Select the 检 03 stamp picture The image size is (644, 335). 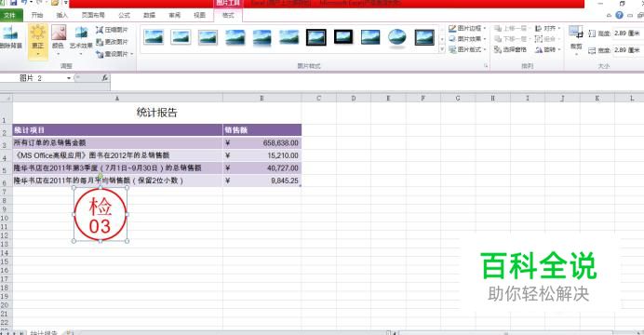coord(101,215)
